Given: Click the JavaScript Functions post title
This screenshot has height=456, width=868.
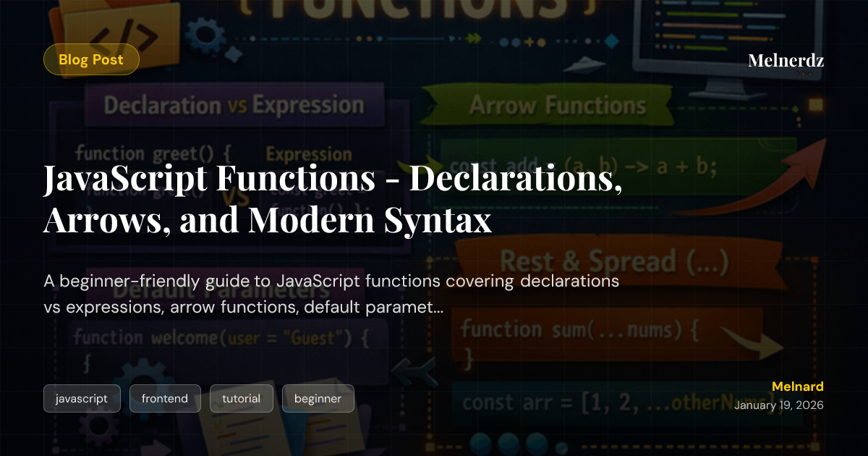Looking at the screenshot, I should [x=333, y=200].
